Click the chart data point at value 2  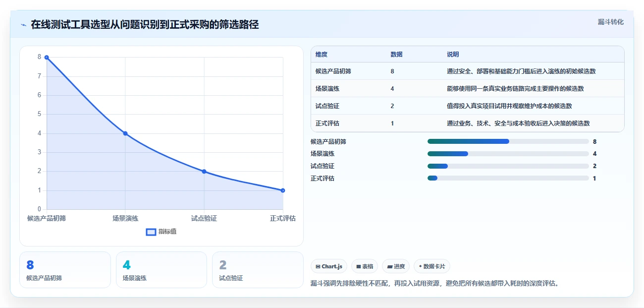tap(204, 172)
